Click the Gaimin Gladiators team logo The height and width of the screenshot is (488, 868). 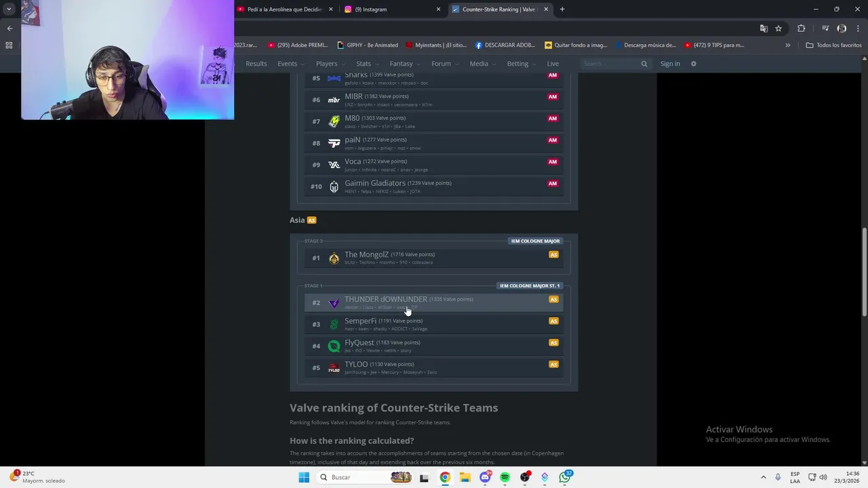coord(334,186)
